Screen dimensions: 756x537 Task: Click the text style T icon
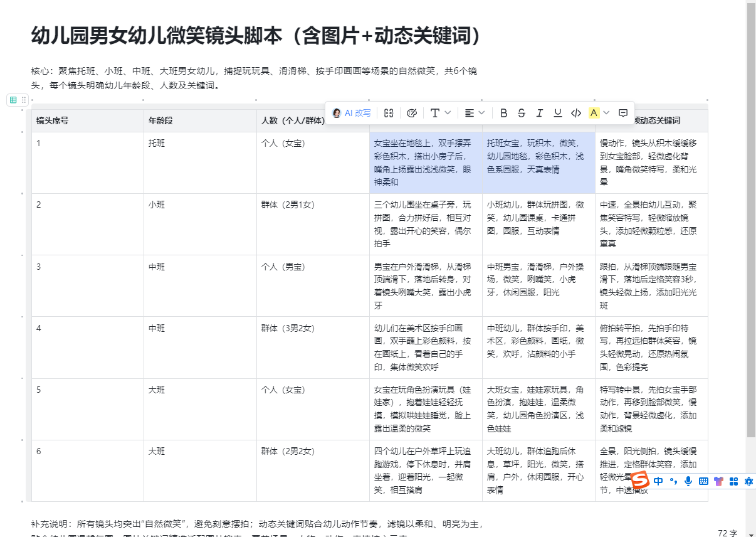[435, 113]
